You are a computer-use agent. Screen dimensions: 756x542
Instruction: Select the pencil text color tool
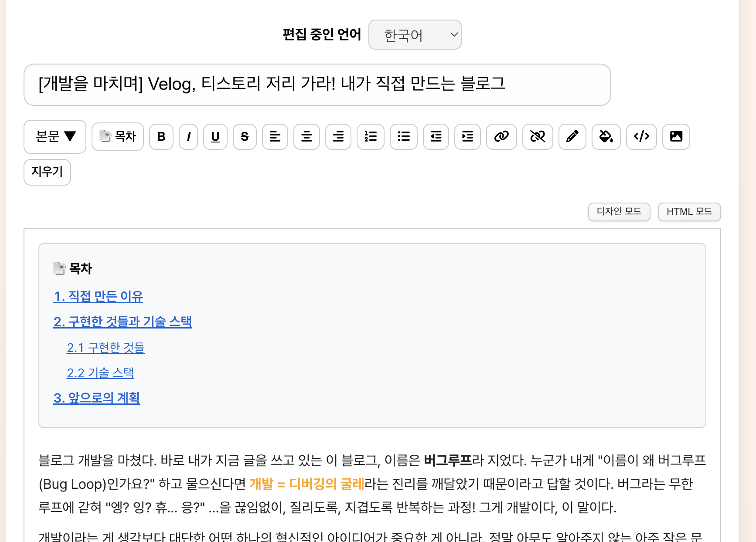(572, 137)
